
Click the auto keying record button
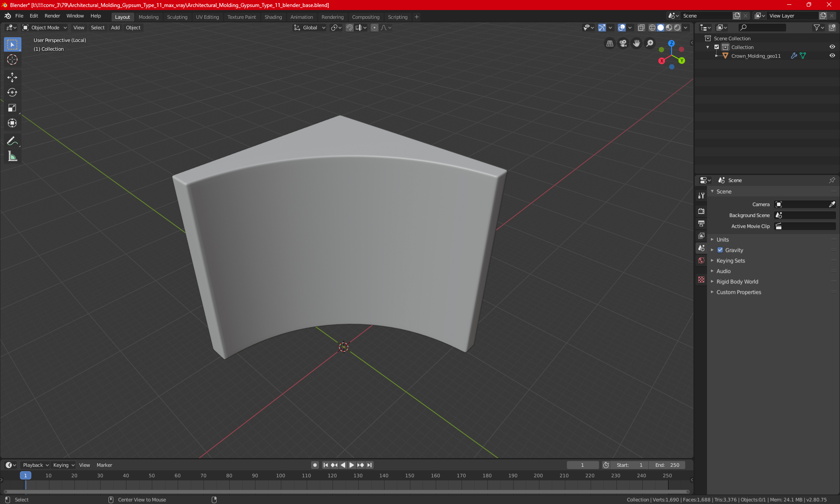pos(315,465)
